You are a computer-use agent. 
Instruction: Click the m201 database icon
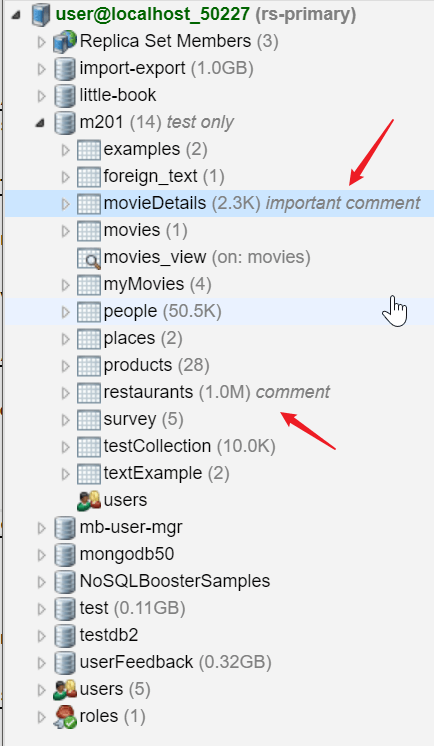(x=64, y=123)
